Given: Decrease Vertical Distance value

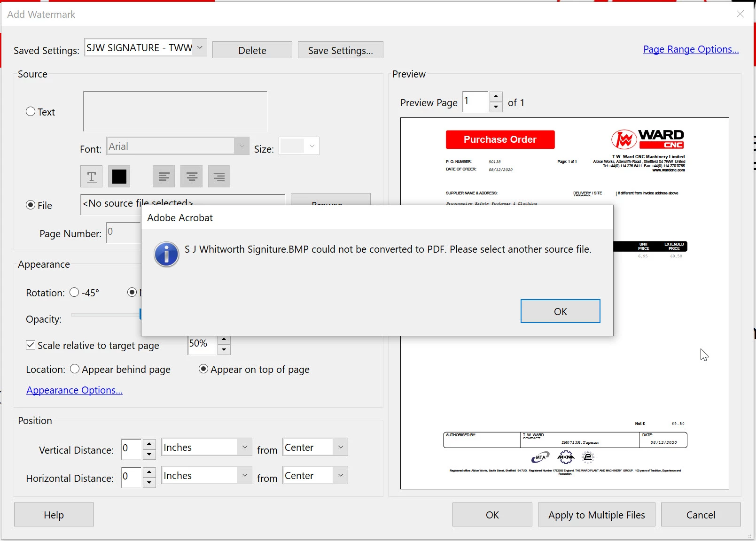Looking at the screenshot, I should [149, 454].
